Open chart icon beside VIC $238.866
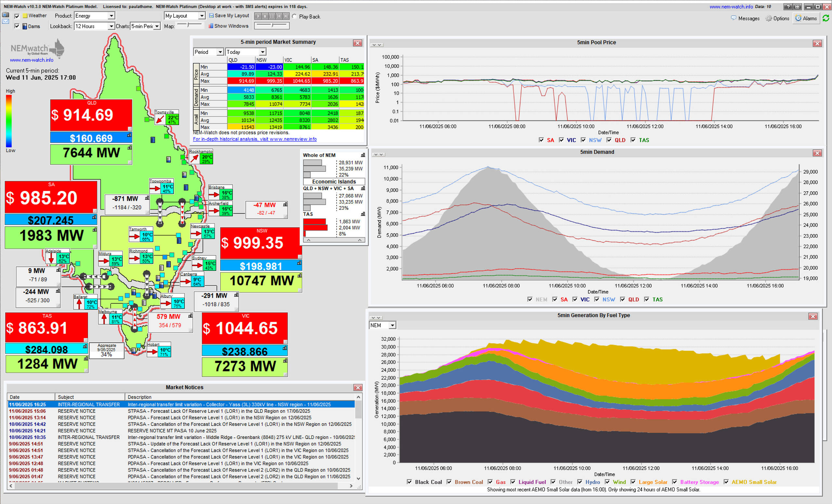The height and width of the screenshot is (504, 832). pyautogui.click(x=285, y=348)
